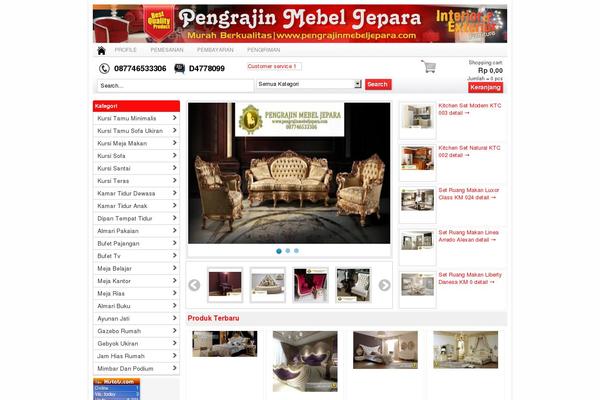
Task: Open the Gazebo Rumah category
Action: coord(136,331)
